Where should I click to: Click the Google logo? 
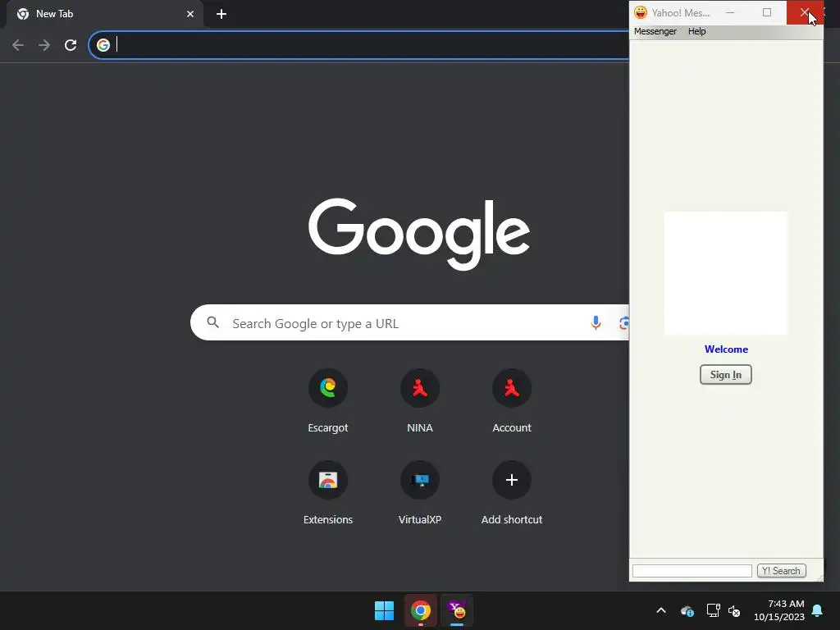click(419, 234)
